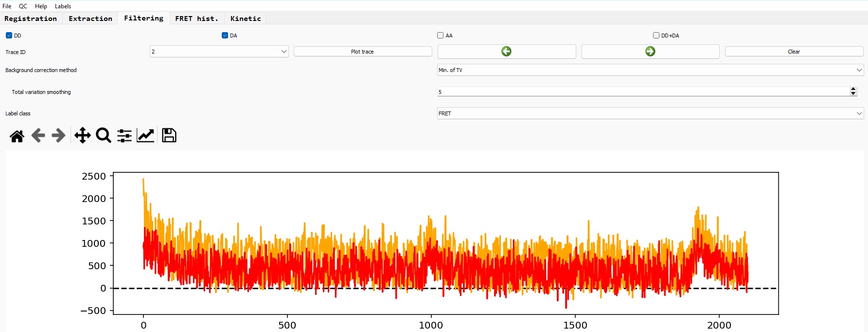
Task: Go to previous trace with left green arrow
Action: pyautogui.click(x=507, y=52)
